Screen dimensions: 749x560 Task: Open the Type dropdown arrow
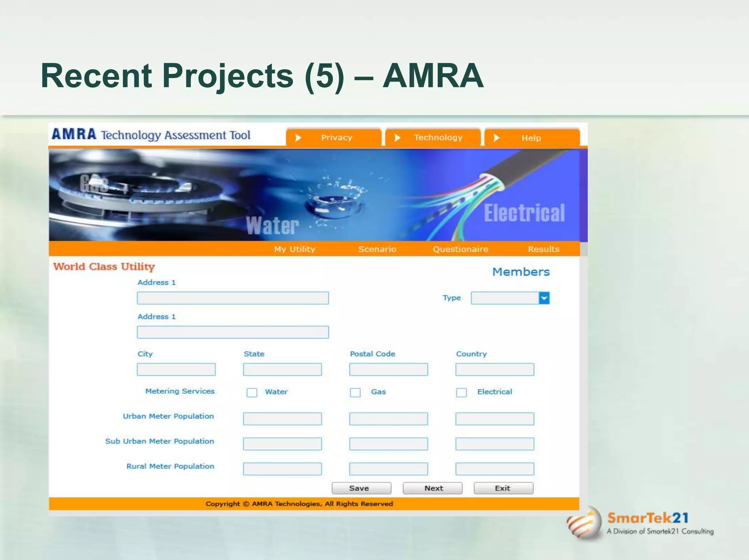click(x=544, y=298)
